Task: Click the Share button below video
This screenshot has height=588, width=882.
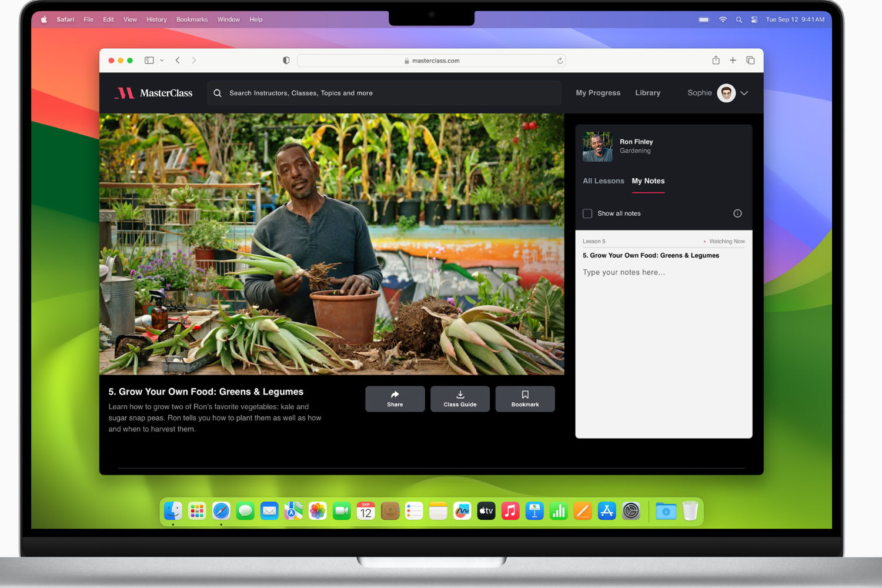Action: click(395, 399)
